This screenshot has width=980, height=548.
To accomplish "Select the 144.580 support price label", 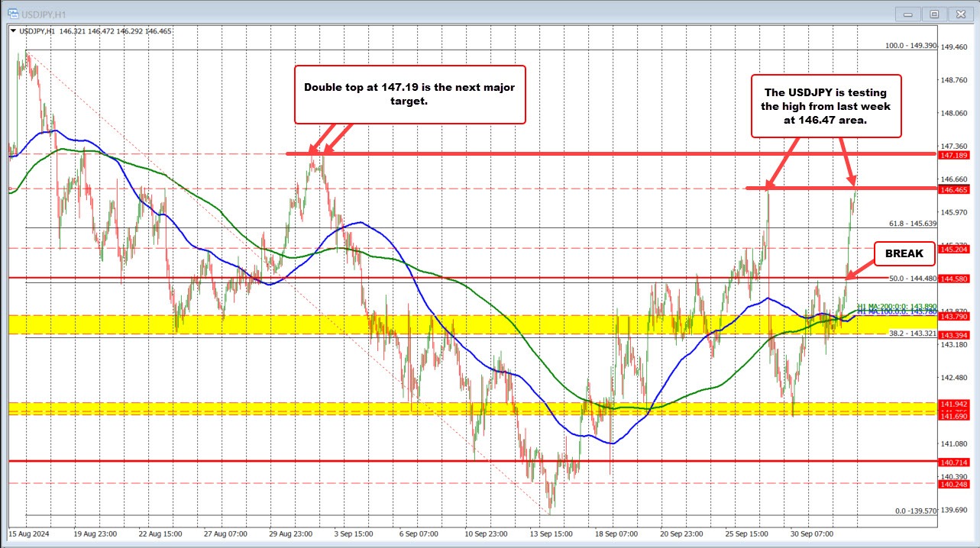I will (x=953, y=279).
